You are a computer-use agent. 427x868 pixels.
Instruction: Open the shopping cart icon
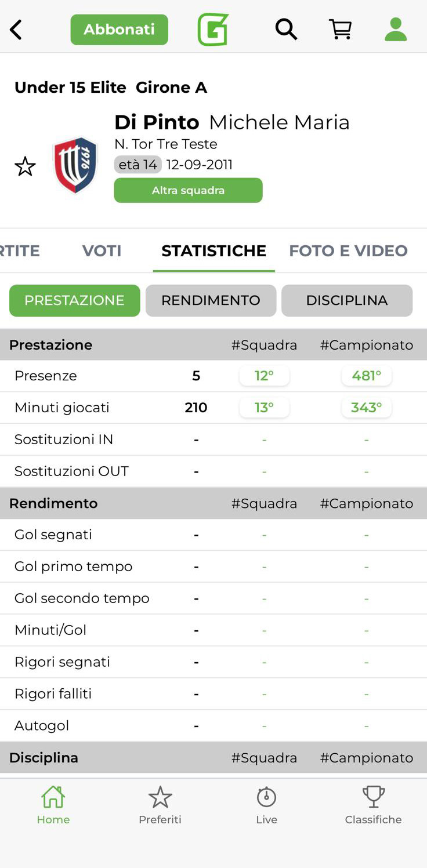tap(341, 29)
